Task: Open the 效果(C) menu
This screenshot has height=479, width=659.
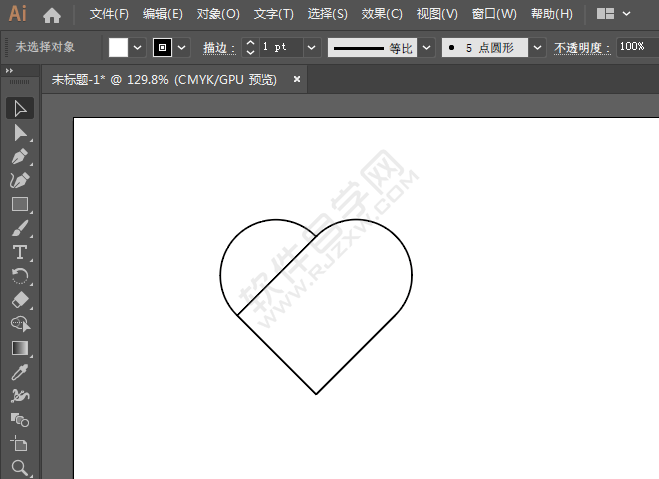Action: click(382, 14)
